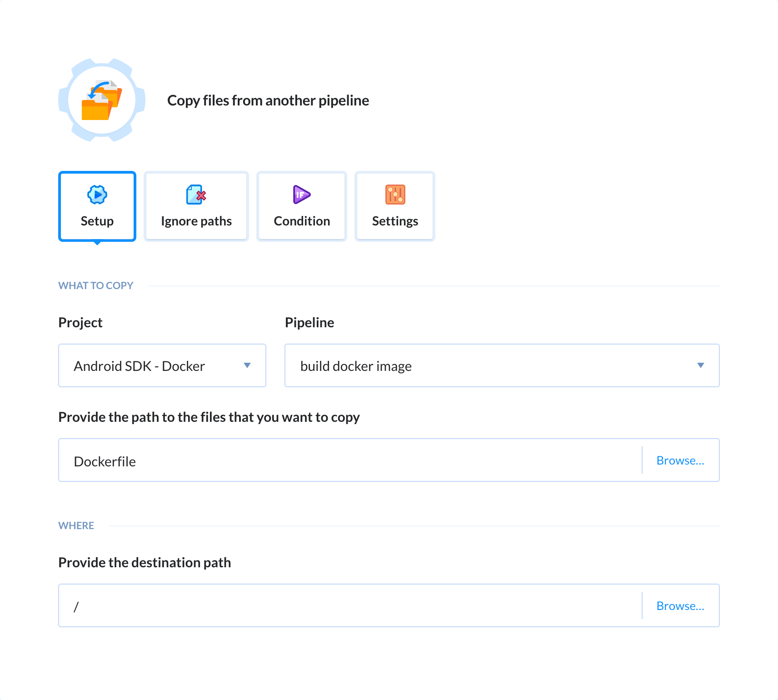The height and width of the screenshot is (700, 778).
Task: Expand the Android SDK - Docker selector arrow
Action: pyautogui.click(x=248, y=365)
